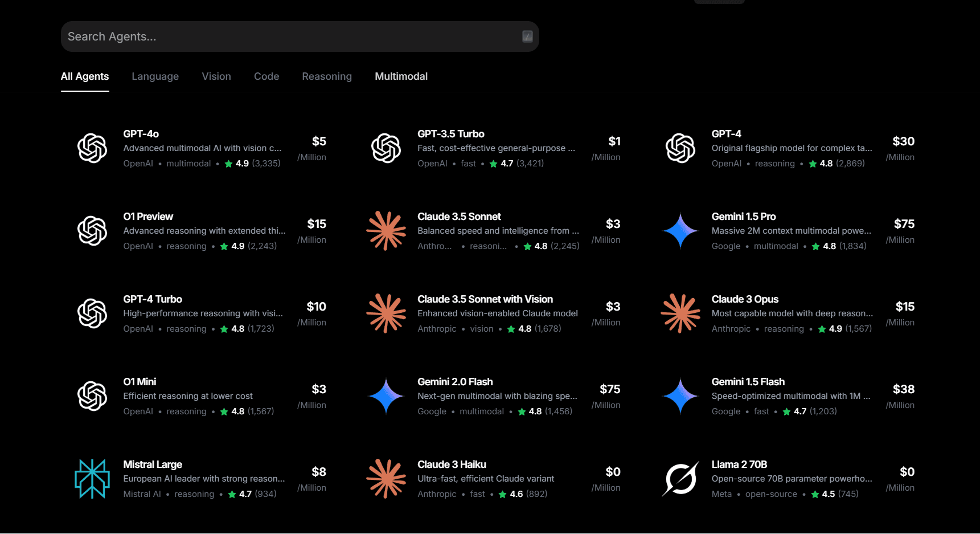Click the OpenAI icon for O1 Preview
The height and width of the screenshot is (534, 980).
(92, 231)
